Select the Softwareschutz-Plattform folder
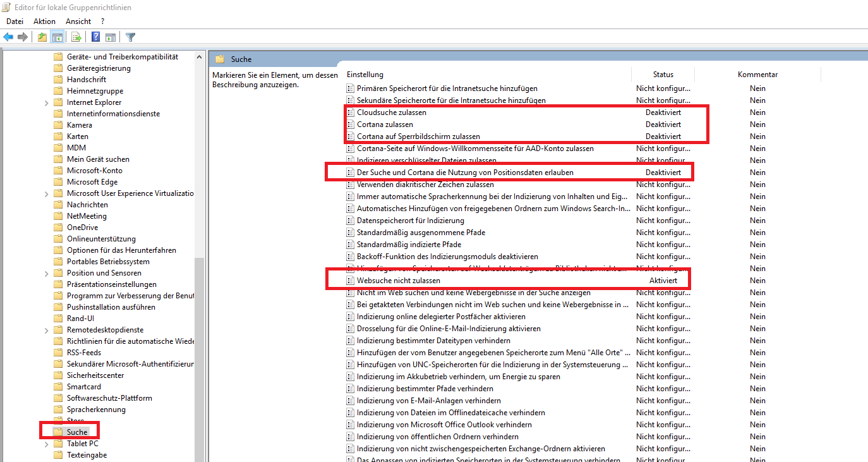 (x=109, y=398)
